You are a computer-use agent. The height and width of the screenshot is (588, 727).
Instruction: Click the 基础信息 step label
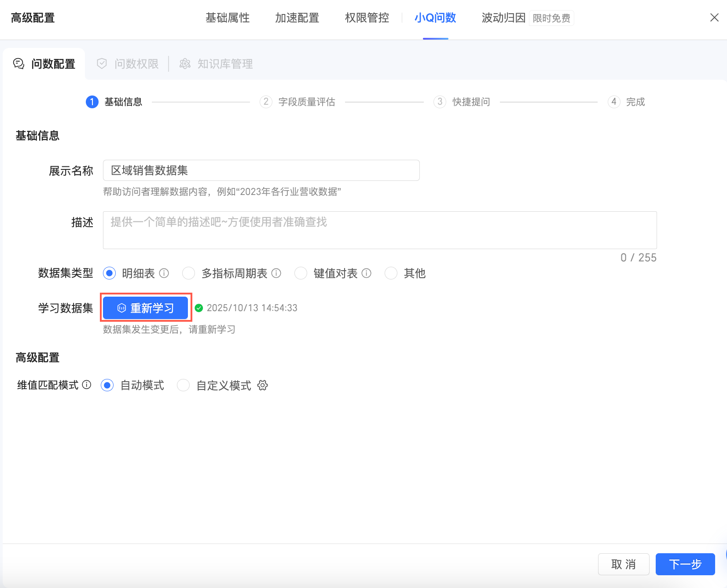tap(123, 102)
